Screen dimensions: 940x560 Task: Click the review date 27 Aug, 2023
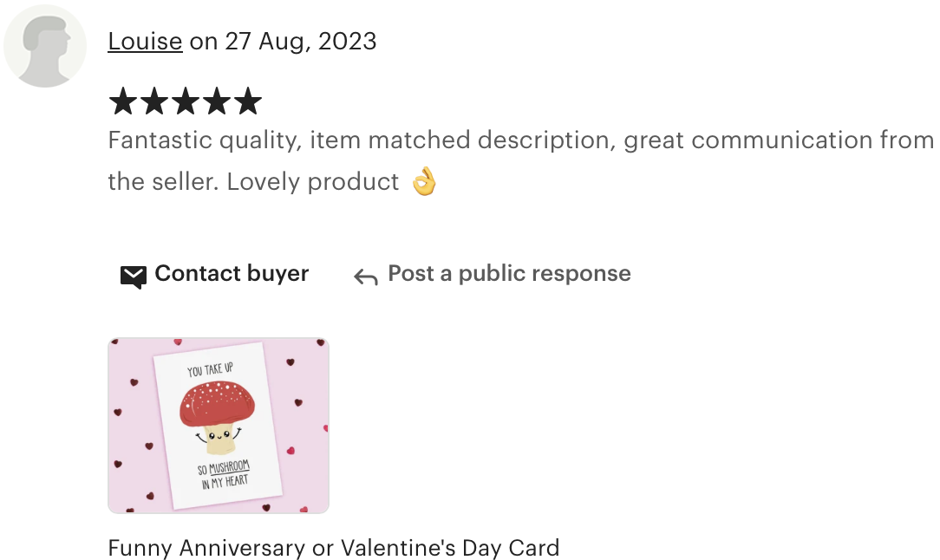tap(300, 42)
